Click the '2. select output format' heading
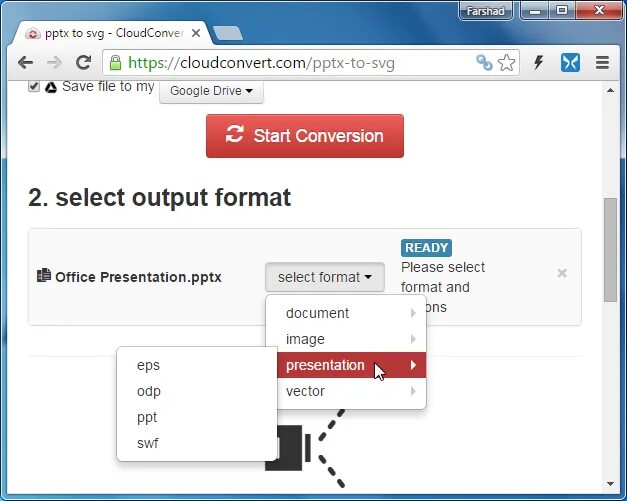 point(160,198)
